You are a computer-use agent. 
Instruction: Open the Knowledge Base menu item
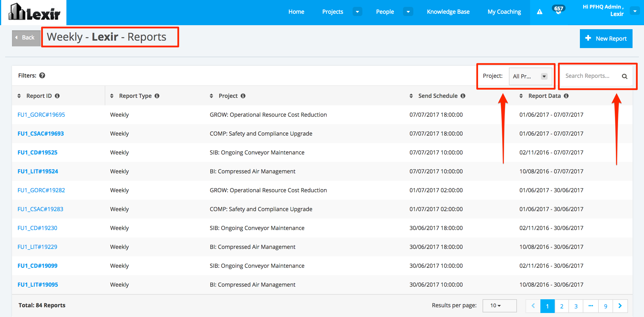click(448, 12)
